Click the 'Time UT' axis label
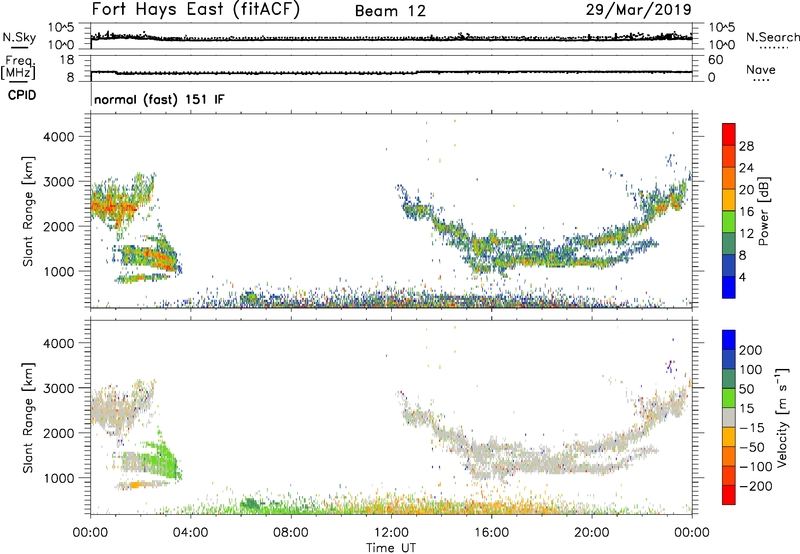800x554 pixels. [391, 548]
